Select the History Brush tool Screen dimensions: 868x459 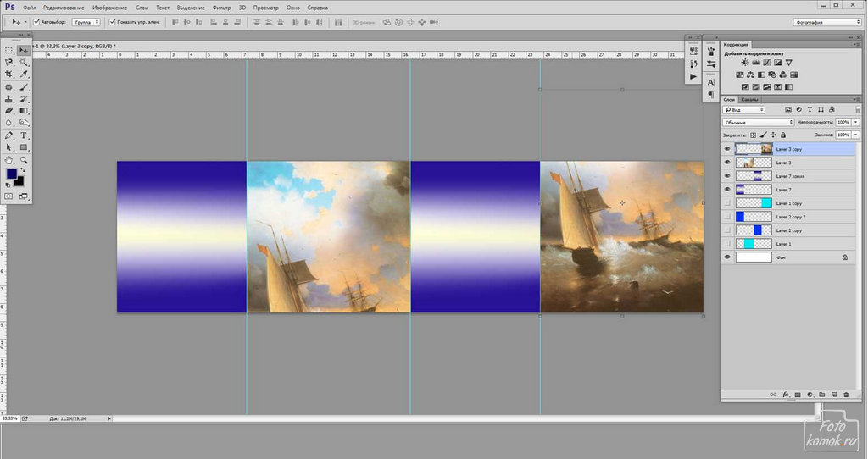pos(23,99)
